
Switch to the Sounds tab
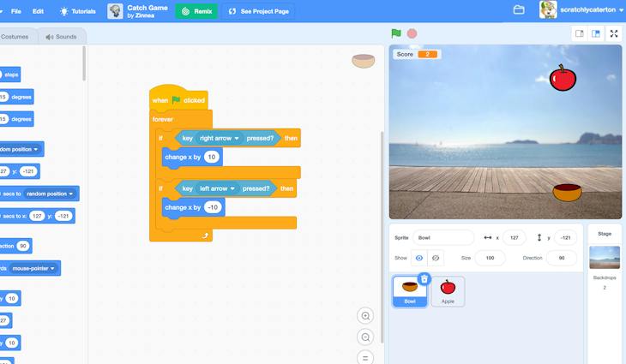coord(61,37)
